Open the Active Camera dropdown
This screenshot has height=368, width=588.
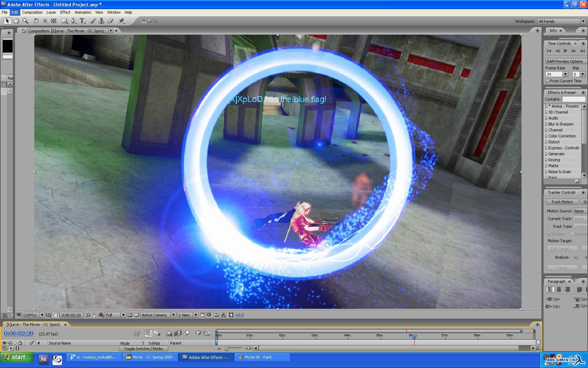(158, 315)
